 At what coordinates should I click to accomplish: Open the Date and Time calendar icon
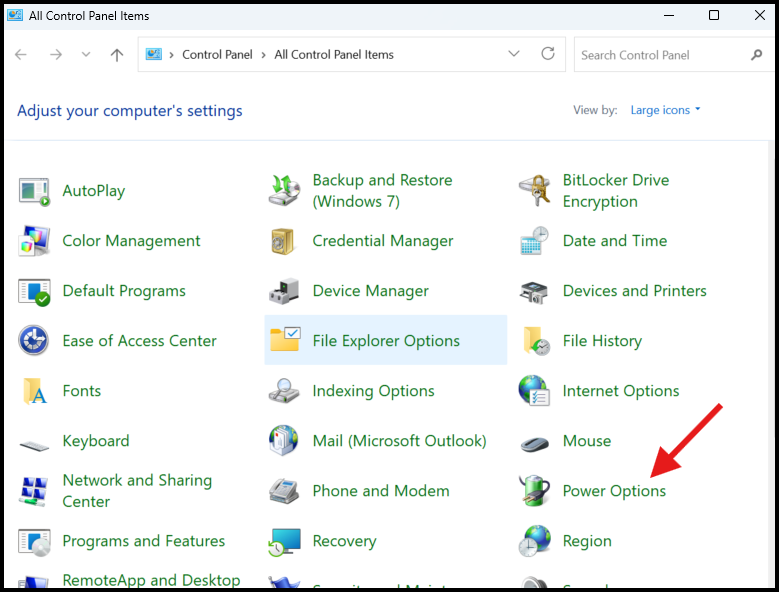tap(535, 241)
